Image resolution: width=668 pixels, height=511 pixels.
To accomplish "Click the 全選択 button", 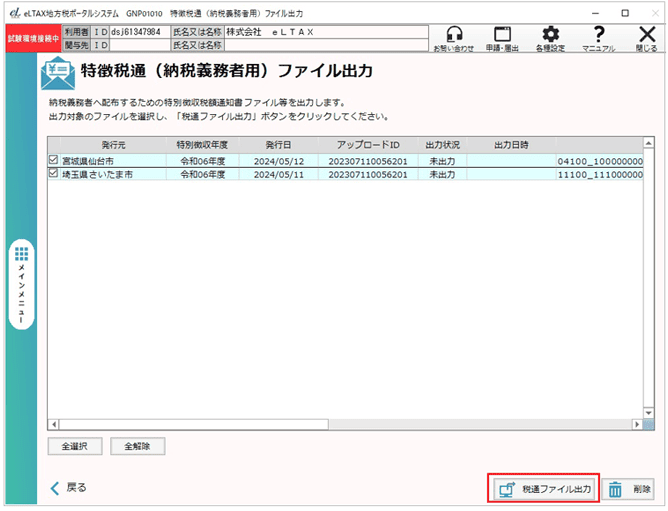I will pos(75,446).
